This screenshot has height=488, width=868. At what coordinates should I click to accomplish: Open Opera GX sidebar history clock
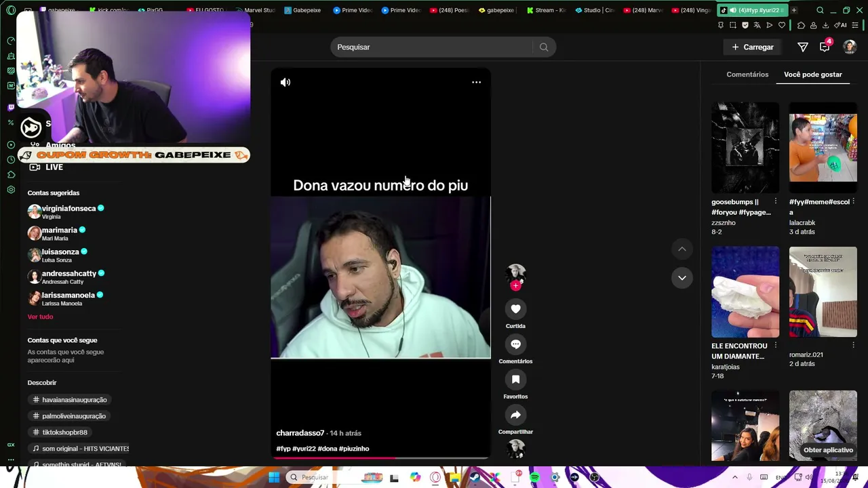pyautogui.click(x=11, y=160)
